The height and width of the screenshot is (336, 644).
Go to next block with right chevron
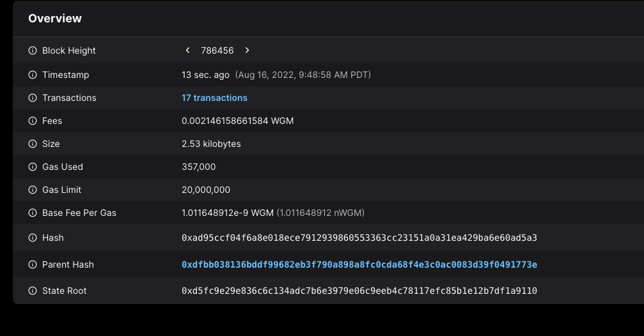[x=247, y=50]
